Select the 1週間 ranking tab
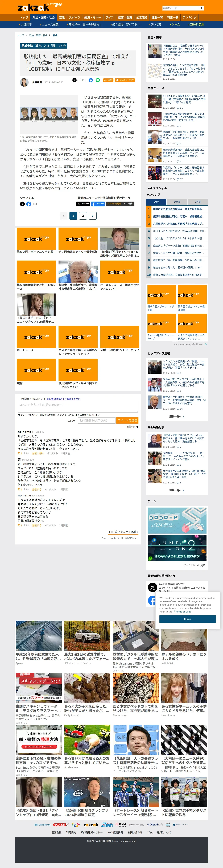Screen dimensions: 223x868 198,202
